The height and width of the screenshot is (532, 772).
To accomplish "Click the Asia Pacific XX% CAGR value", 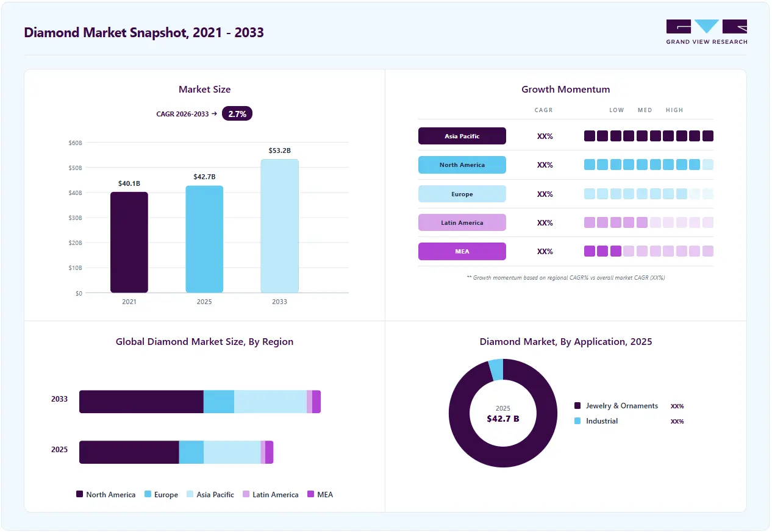I will 545,137.
